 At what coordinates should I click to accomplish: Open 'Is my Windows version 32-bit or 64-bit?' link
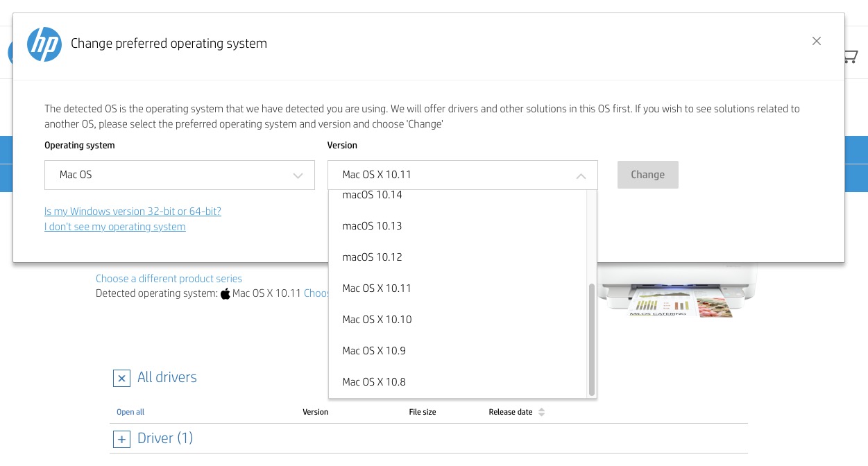[x=133, y=212]
